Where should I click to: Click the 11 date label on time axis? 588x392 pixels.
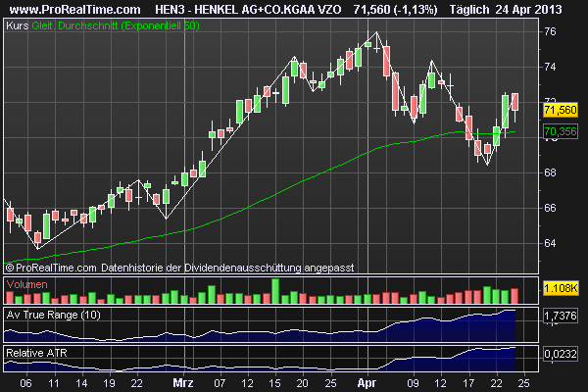tap(54, 383)
